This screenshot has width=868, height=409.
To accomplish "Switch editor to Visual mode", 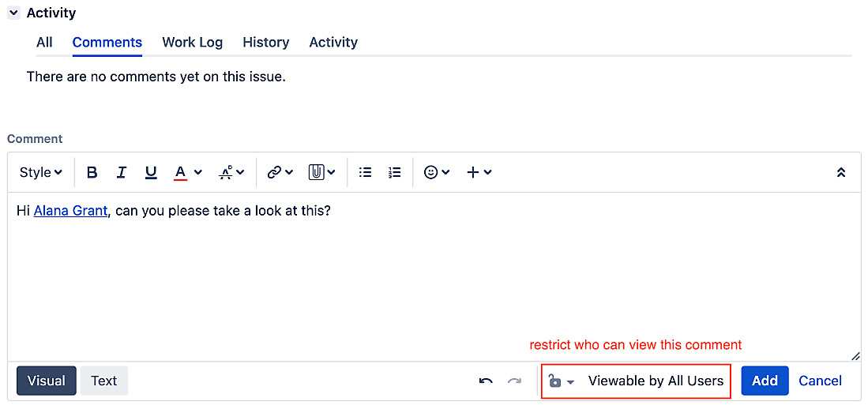I will point(47,381).
